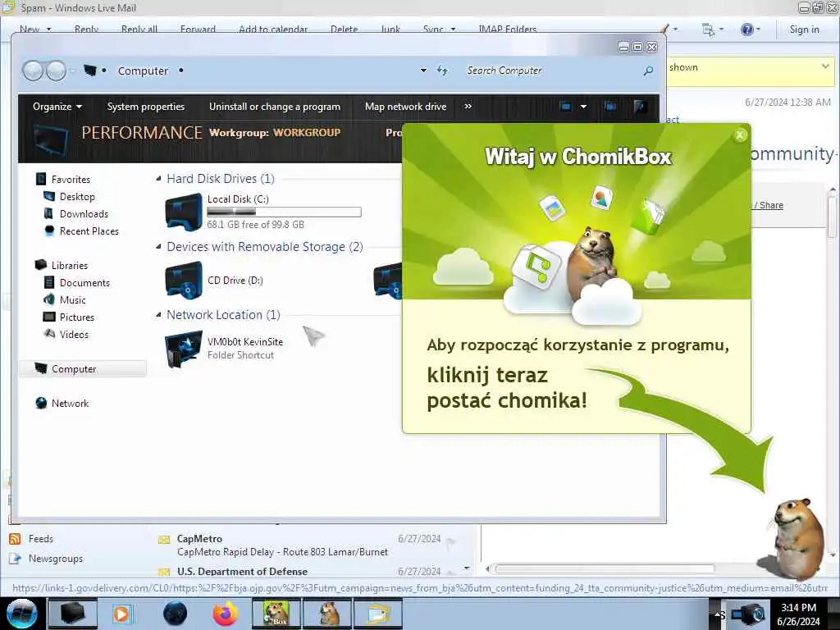The image size is (840, 630).
Task: Refresh the Computer address bar
Action: click(442, 71)
